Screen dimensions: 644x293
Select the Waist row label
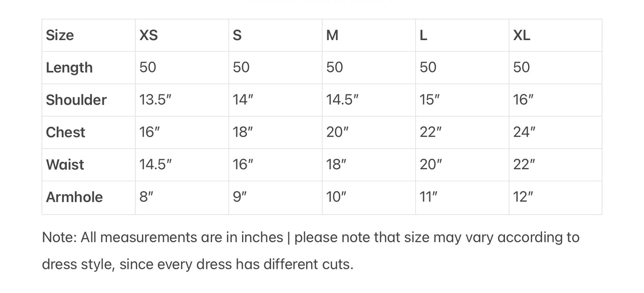[65, 164]
